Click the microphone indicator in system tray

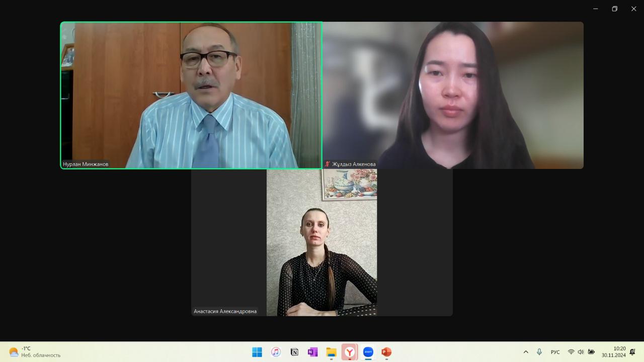click(539, 352)
